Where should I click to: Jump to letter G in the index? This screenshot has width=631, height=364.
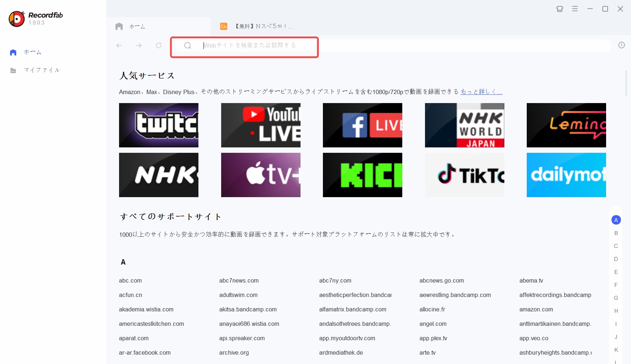[x=616, y=298]
